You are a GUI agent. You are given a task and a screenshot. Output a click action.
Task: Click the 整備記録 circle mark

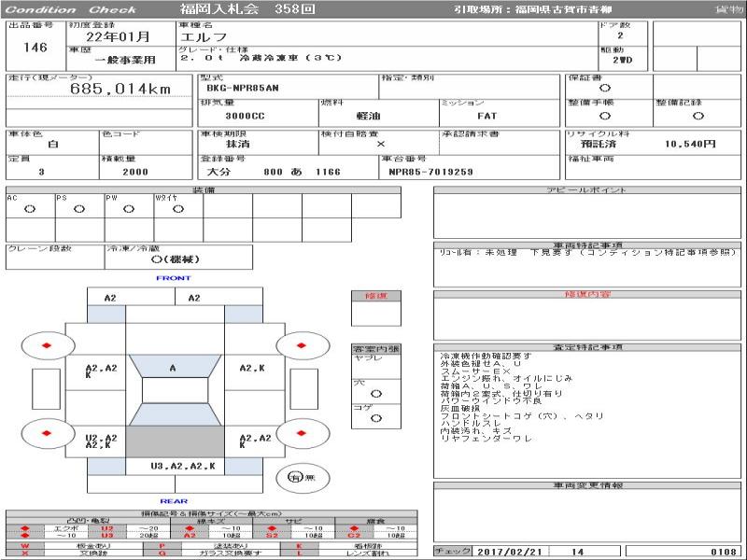pyautogui.click(x=698, y=116)
